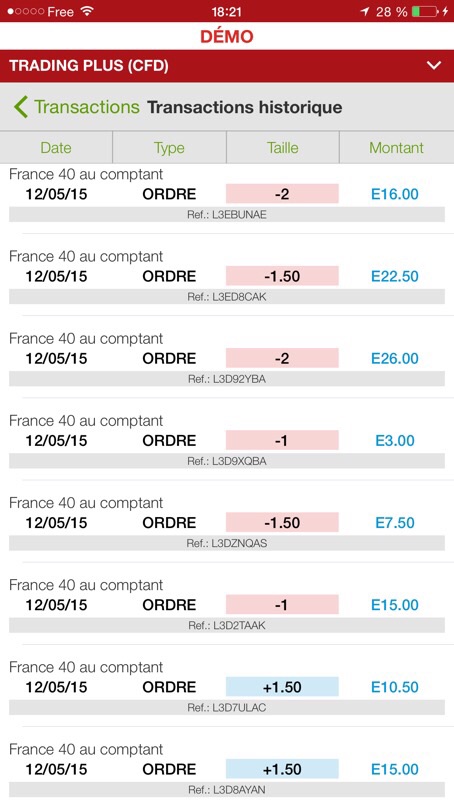
Task: Tap the blue +1.50 cell for L3D7ULAC
Action: pos(282,687)
